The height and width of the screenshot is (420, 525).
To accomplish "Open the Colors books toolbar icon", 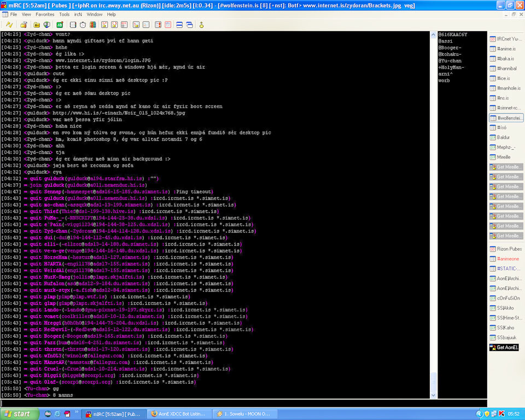I will [x=93, y=25].
